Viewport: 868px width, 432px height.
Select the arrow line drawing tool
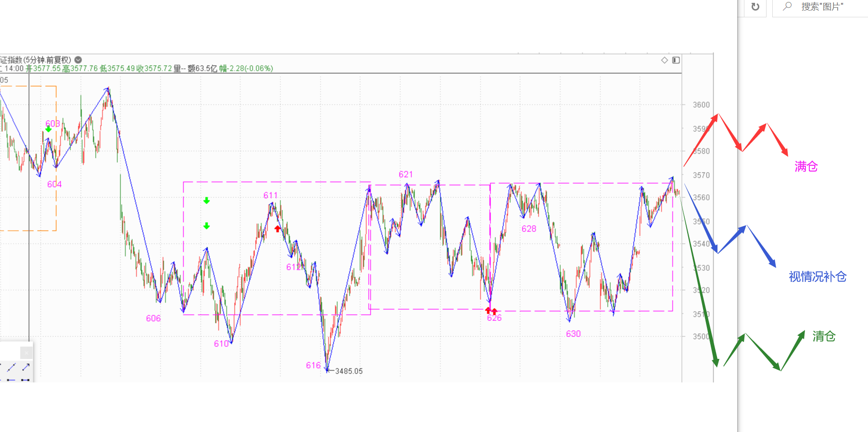click(x=26, y=367)
